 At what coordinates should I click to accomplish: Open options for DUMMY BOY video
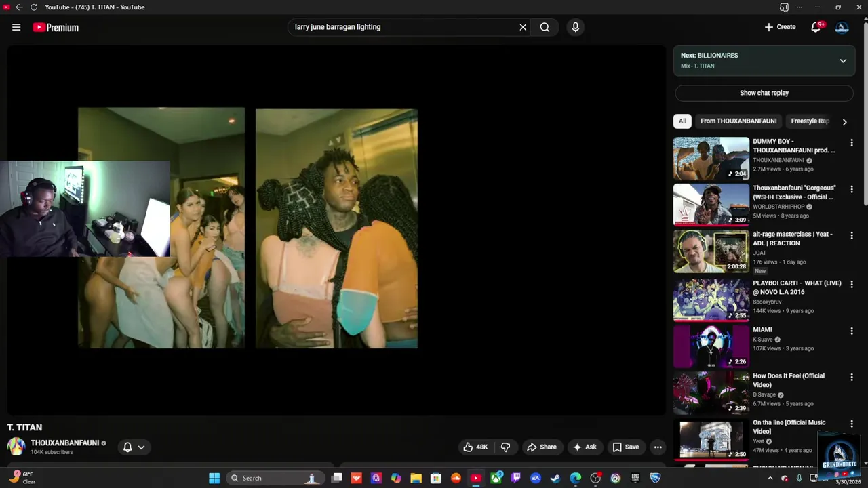(x=851, y=143)
